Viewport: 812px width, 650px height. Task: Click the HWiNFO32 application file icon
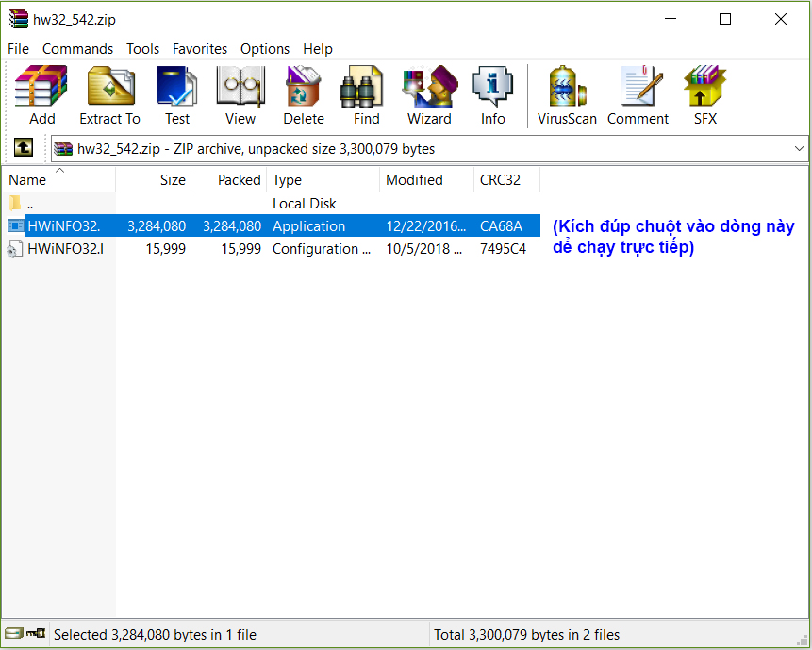15,225
